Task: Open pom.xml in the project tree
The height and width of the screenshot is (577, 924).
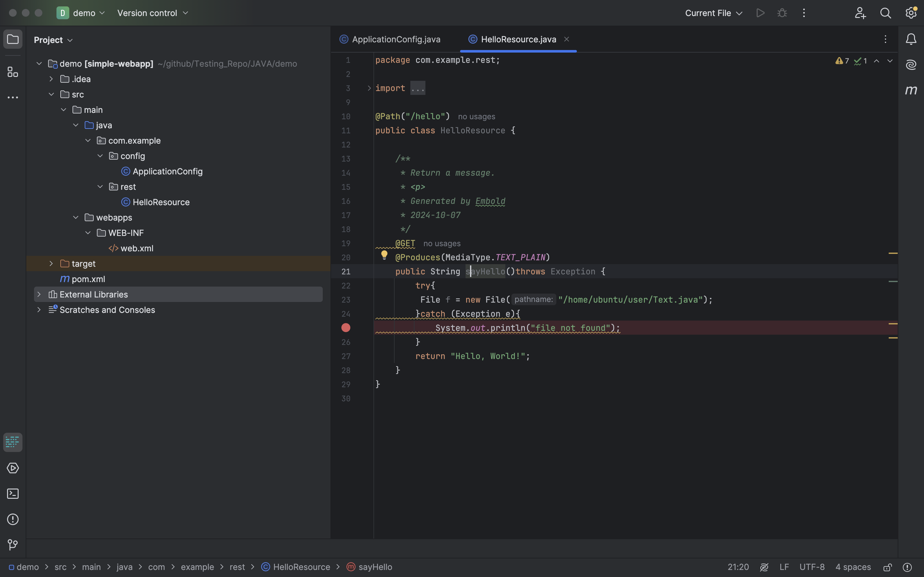Action: click(88, 279)
